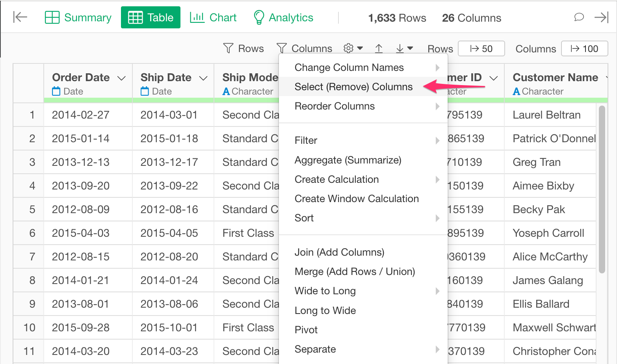617x364 pixels.
Task: Expand the Order Date column menu
Action: tap(122, 78)
